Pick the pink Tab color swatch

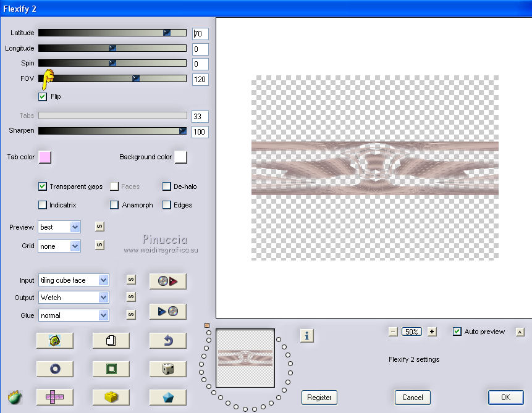pyautogui.click(x=45, y=157)
